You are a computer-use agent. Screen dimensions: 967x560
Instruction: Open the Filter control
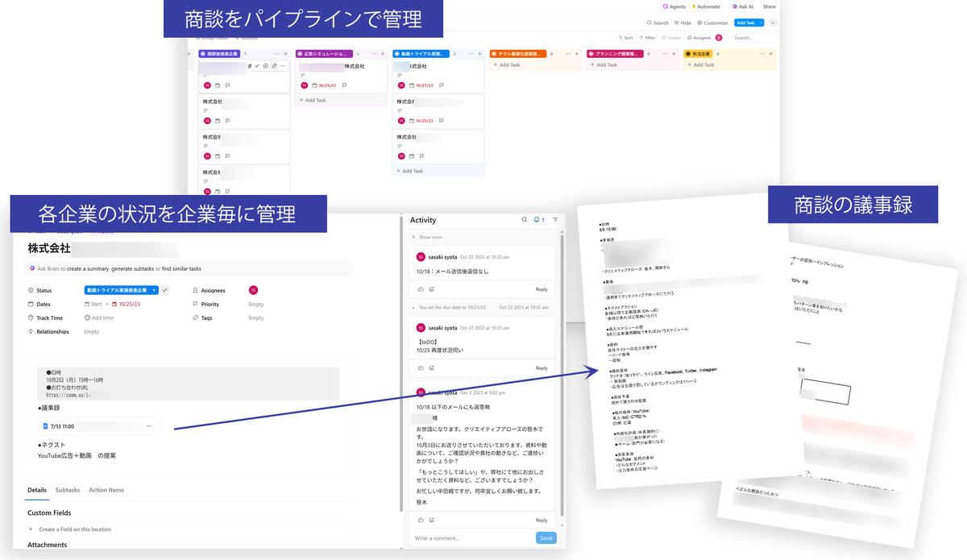point(647,37)
